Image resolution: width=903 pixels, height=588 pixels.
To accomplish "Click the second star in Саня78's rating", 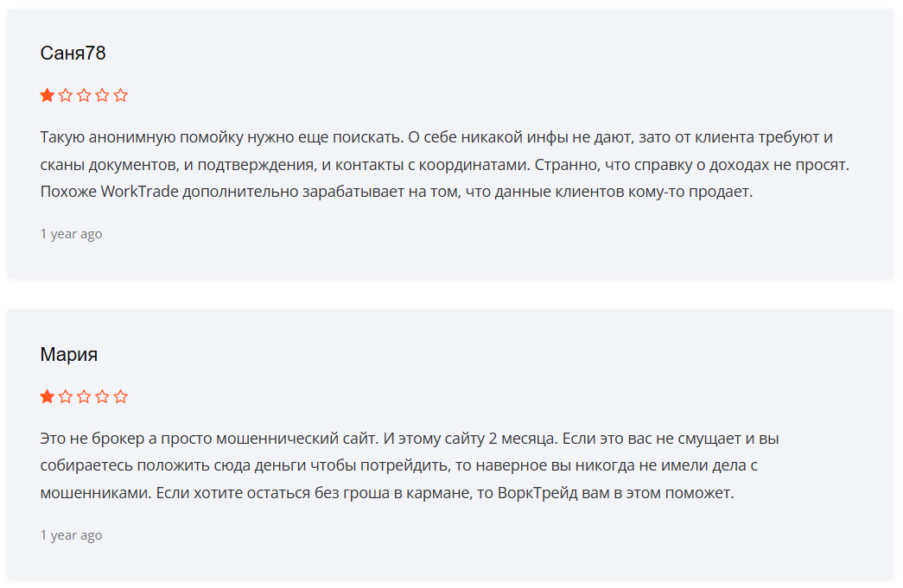I will coord(66,95).
